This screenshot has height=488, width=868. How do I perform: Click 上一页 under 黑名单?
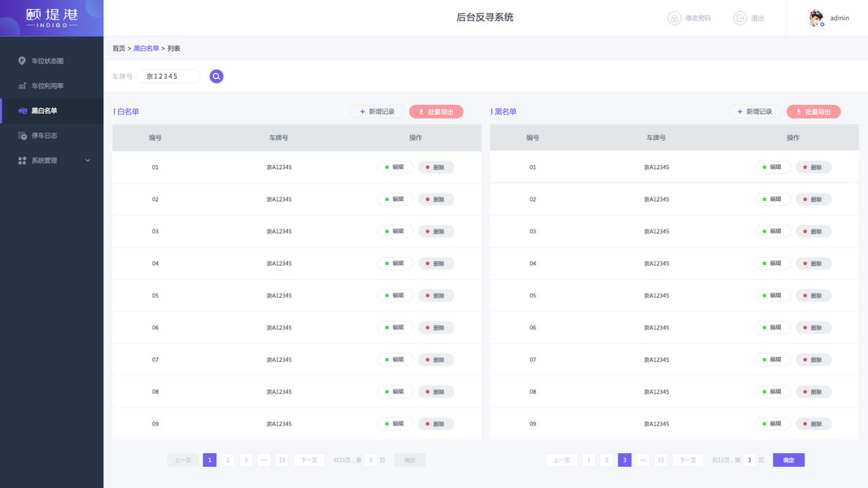pos(562,460)
